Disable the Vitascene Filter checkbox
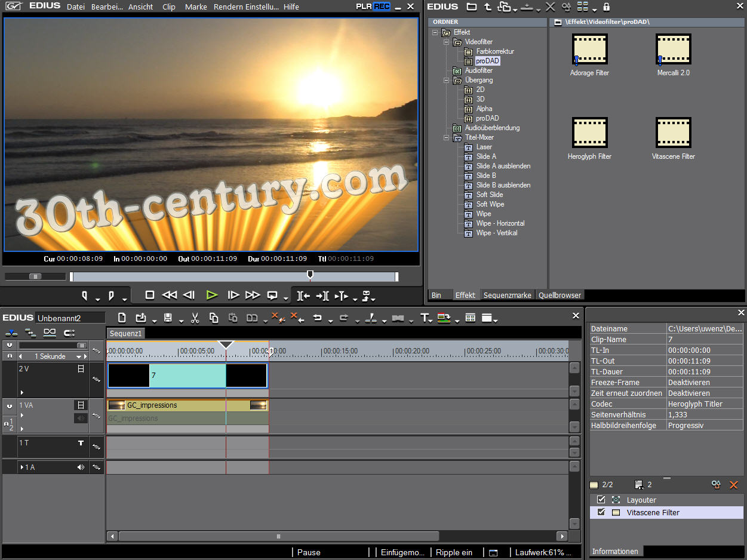 point(601,512)
